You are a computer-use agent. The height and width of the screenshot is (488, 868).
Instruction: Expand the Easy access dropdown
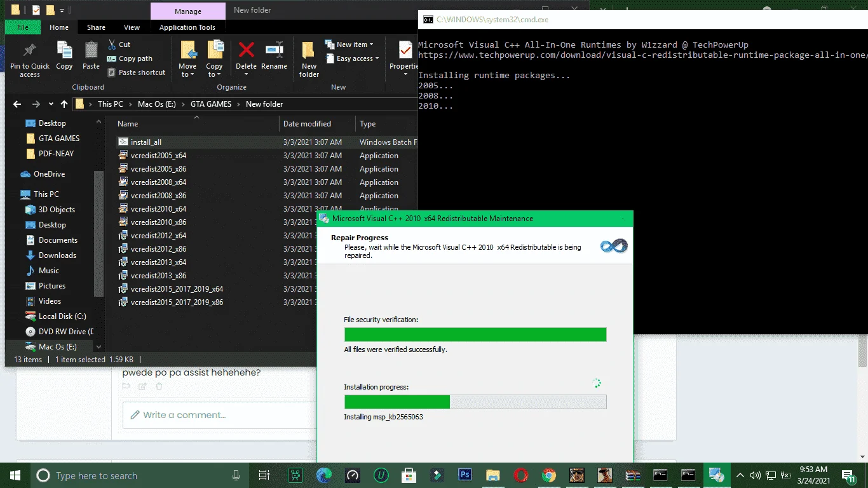click(x=353, y=58)
